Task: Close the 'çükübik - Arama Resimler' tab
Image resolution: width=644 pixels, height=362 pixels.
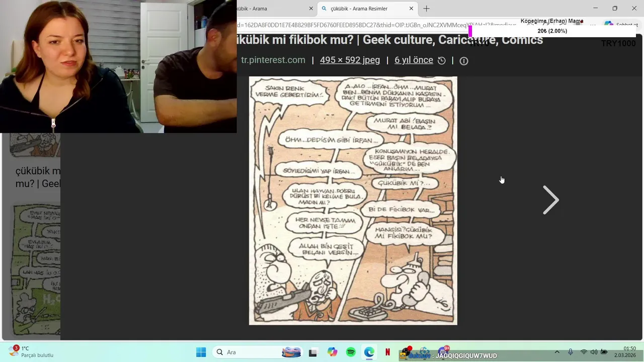Action: (411, 9)
